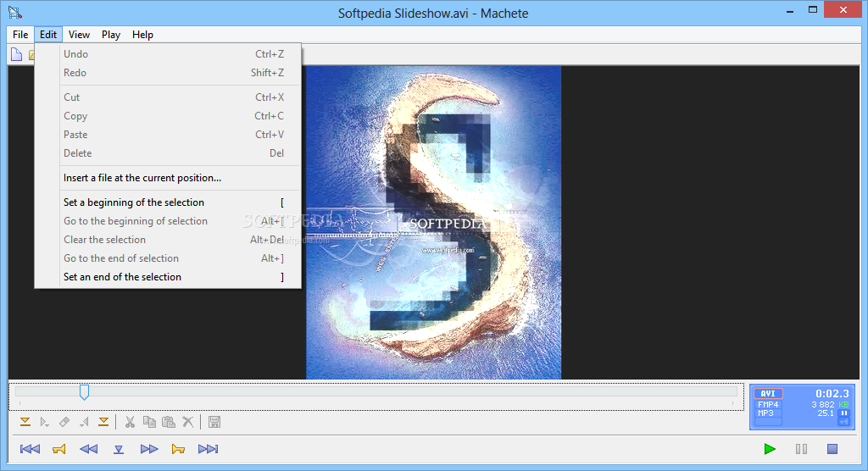Click the seek slider thumb on the timeline

[84, 392]
